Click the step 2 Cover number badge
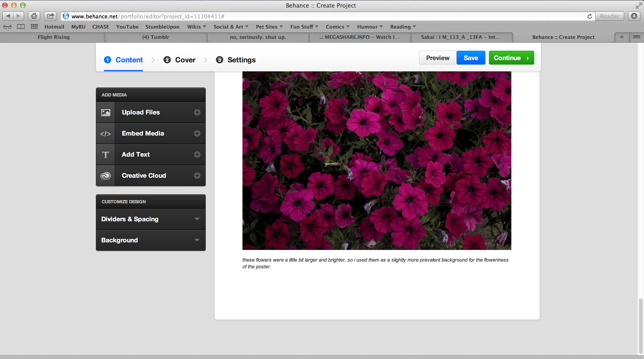This screenshot has width=644, height=359. pyautogui.click(x=167, y=60)
